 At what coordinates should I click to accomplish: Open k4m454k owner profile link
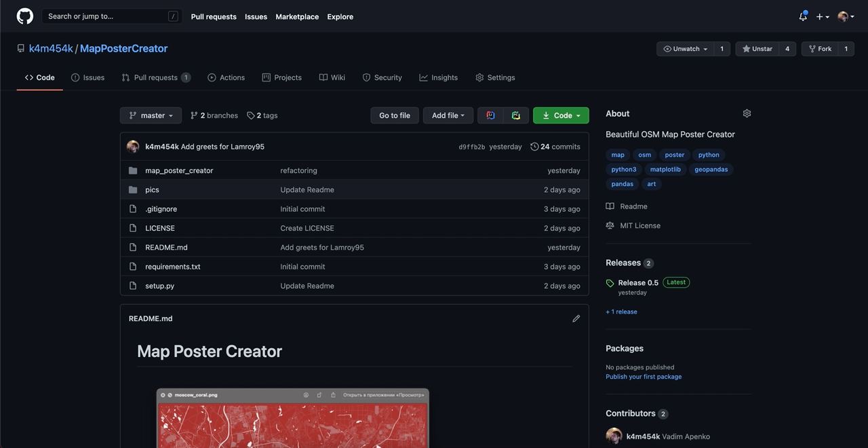pyautogui.click(x=51, y=48)
